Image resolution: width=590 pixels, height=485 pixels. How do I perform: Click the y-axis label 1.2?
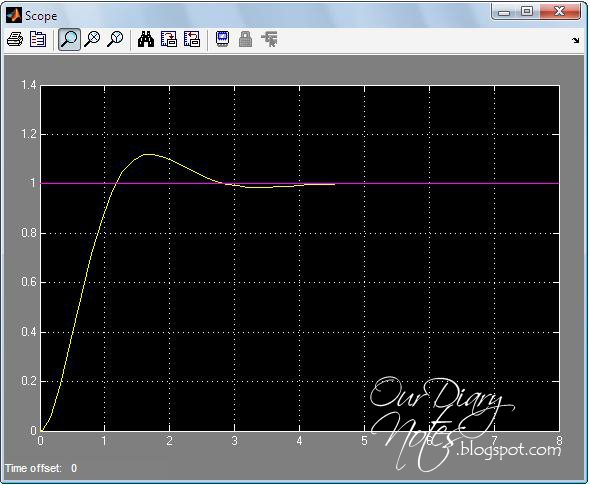(x=29, y=134)
